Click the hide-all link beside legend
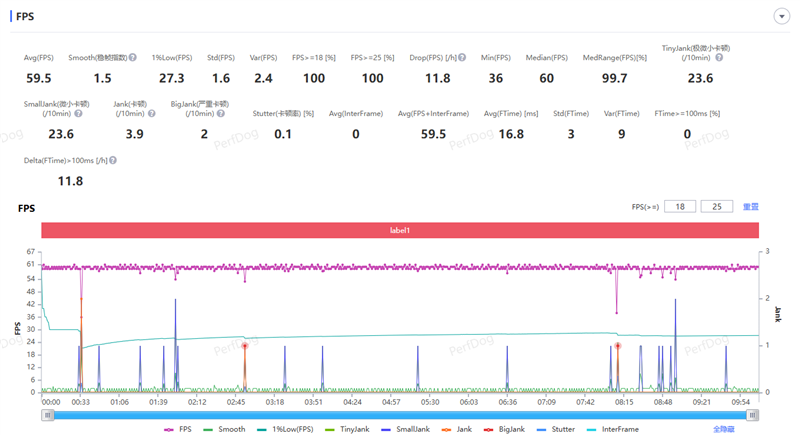Viewport: 800px width, 435px height. tap(723, 429)
